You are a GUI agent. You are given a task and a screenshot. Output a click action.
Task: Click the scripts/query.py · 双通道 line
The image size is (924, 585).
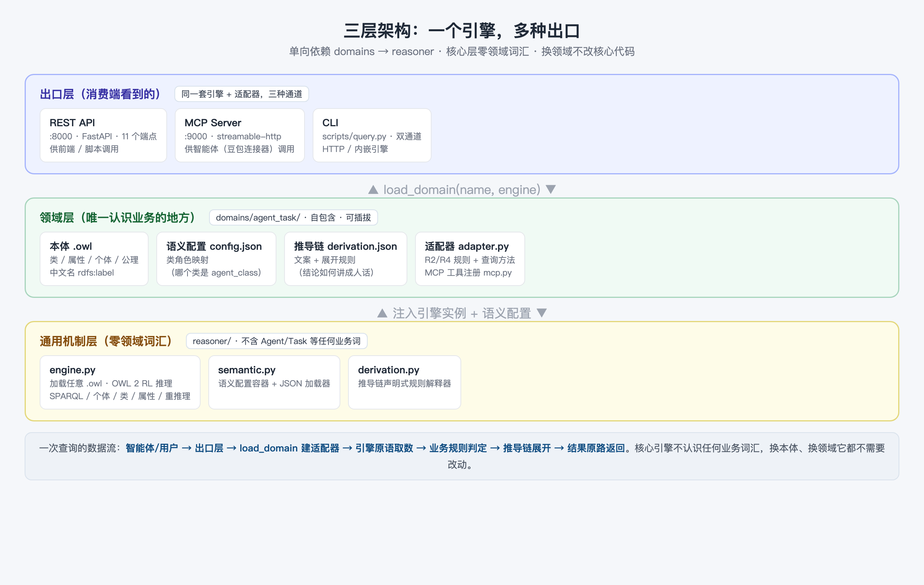click(x=372, y=136)
